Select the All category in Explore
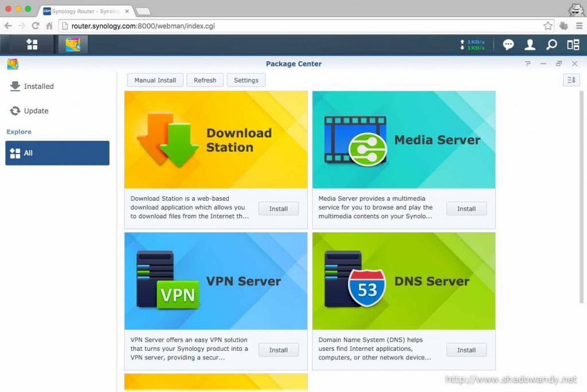 [57, 153]
